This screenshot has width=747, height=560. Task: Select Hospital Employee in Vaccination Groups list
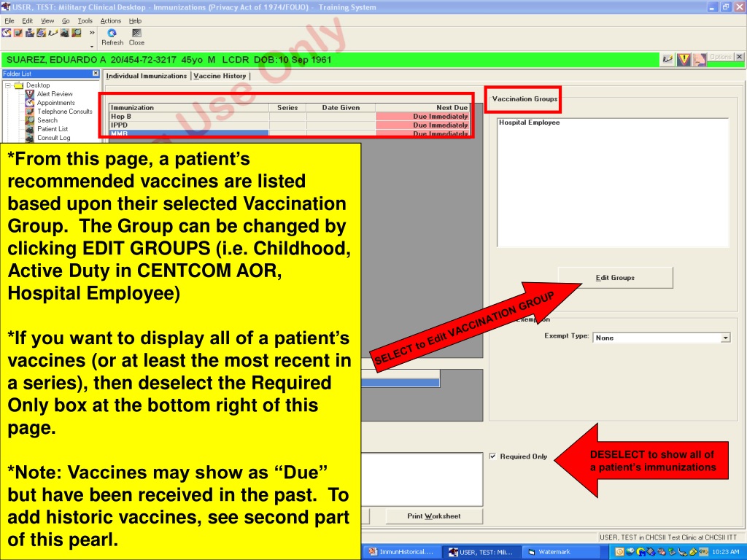pyautogui.click(x=530, y=122)
